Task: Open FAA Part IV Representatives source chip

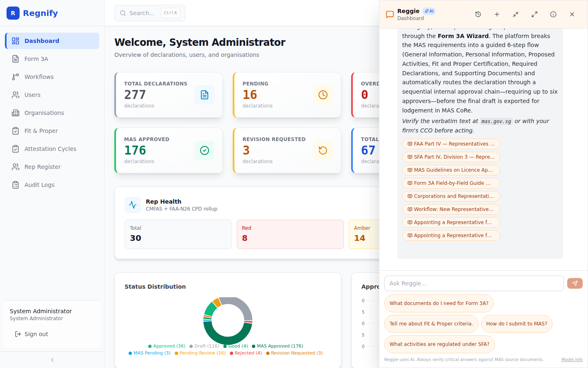Action: point(451,144)
